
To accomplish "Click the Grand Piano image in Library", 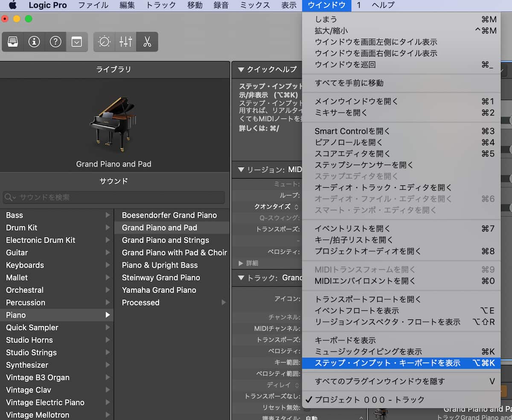I will click(x=113, y=125).
